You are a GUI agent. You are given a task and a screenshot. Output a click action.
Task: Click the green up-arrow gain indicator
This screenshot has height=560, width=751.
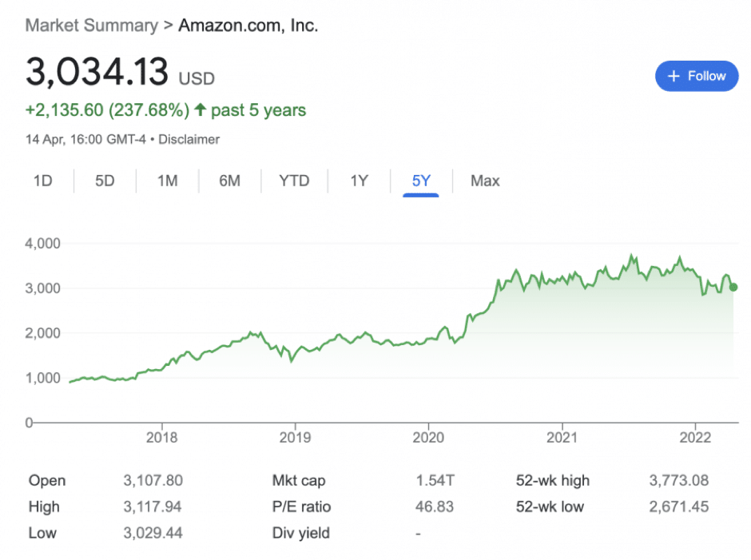200,110
